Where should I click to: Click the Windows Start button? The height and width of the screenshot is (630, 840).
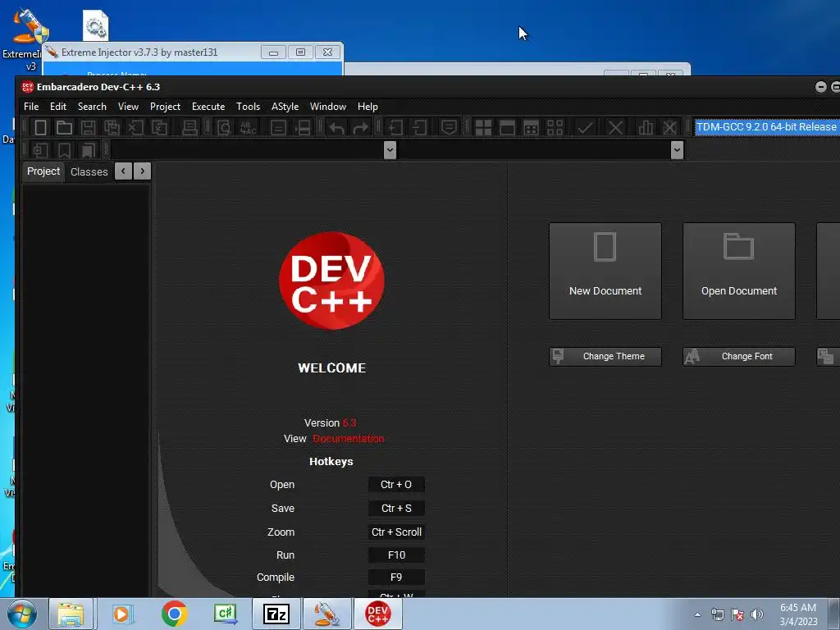point(21,614)
